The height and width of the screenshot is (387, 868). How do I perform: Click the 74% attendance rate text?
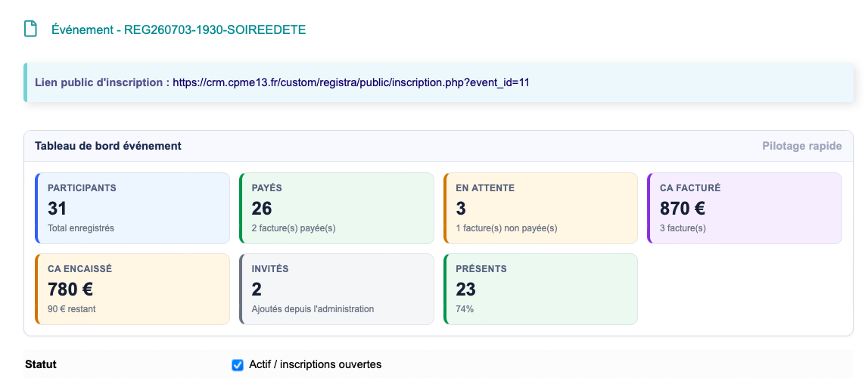tap(465, 309)
